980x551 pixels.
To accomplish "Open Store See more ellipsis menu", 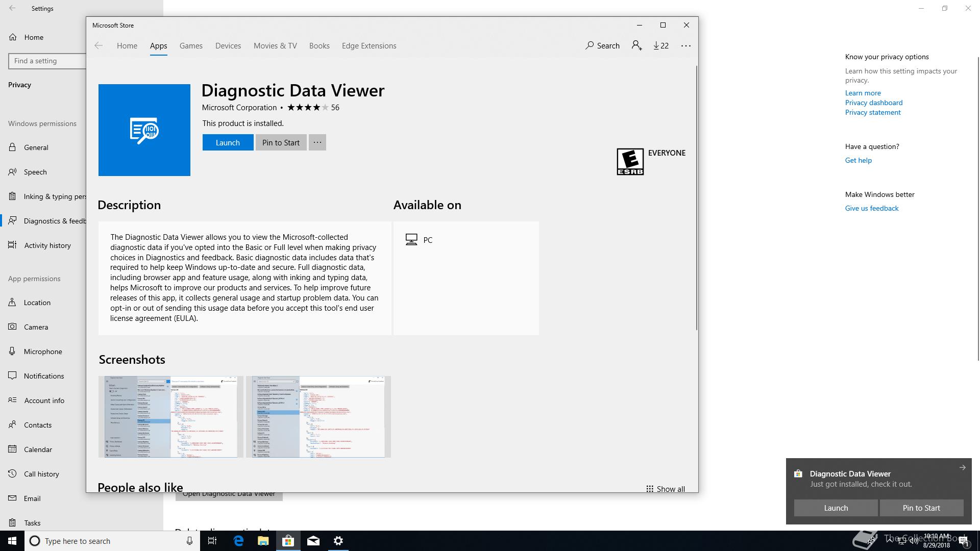I will [685, 45].
